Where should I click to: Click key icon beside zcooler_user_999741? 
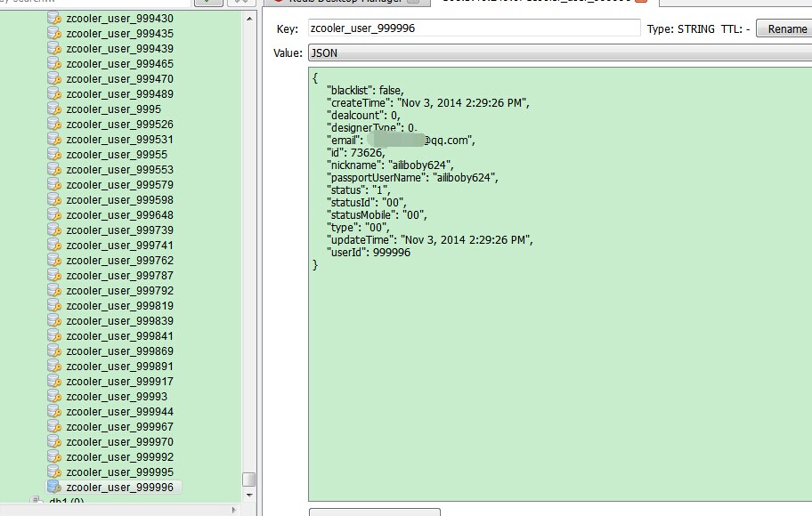(54, 245)
